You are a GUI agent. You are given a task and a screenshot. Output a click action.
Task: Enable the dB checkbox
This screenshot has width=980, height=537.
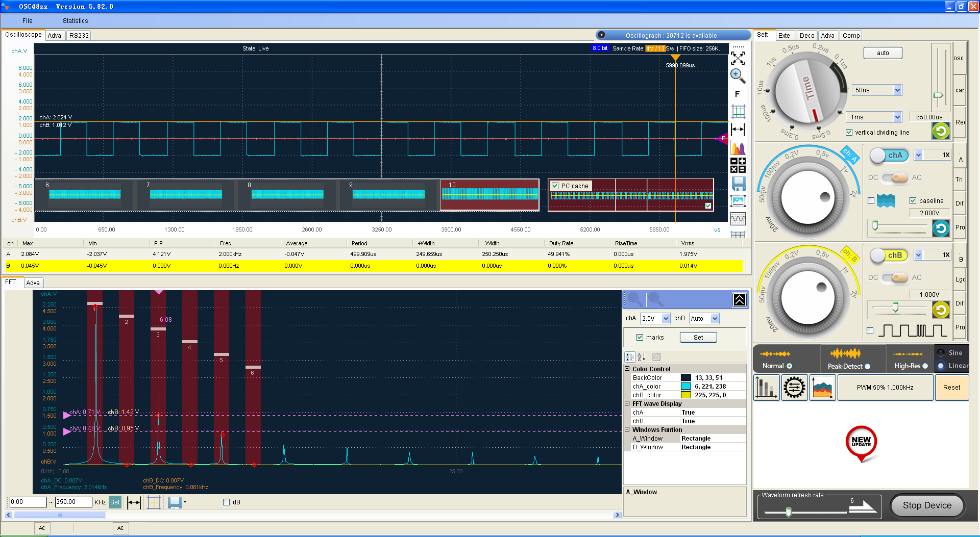pos(227,502)
